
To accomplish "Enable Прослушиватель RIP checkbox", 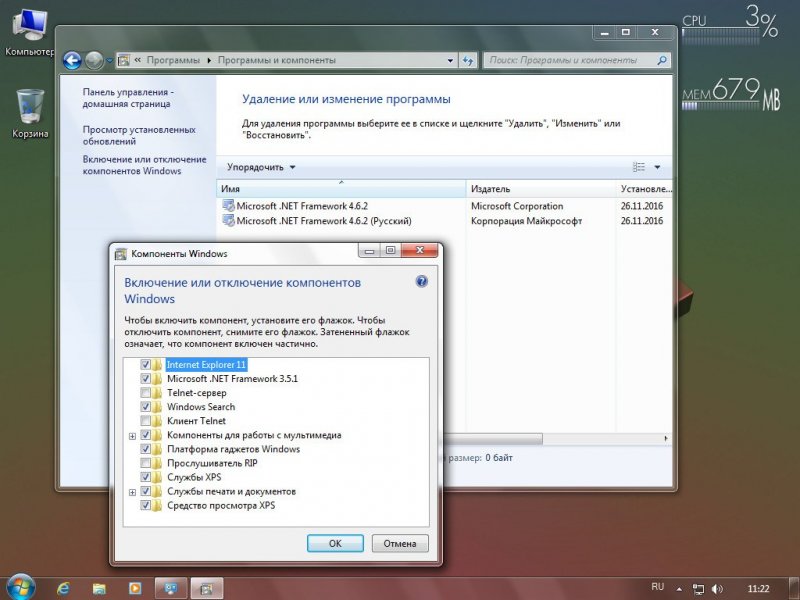I will pos(145,463).
